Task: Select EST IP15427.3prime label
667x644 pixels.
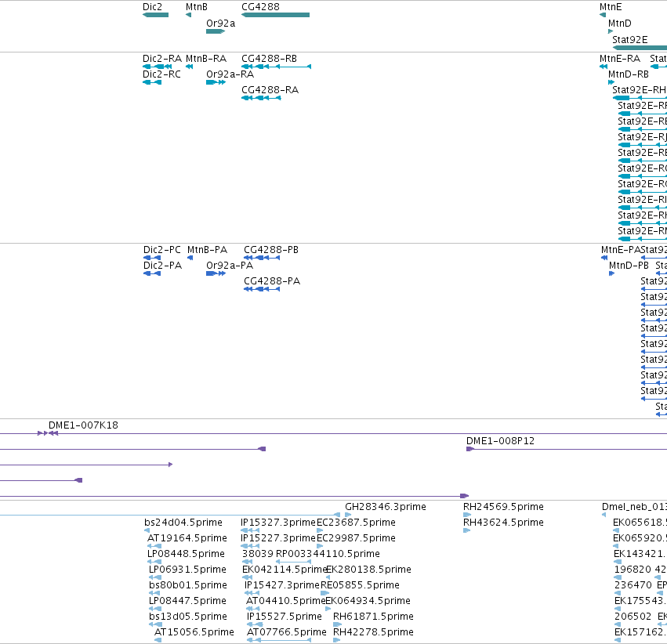Action: pyautogui.click(x=282, y=585)
